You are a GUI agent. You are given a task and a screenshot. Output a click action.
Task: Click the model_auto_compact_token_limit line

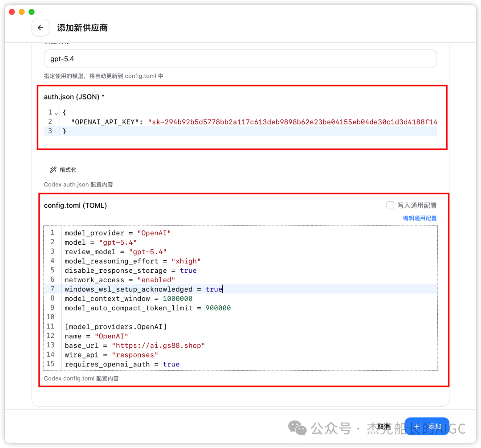(x=147, y=308)
